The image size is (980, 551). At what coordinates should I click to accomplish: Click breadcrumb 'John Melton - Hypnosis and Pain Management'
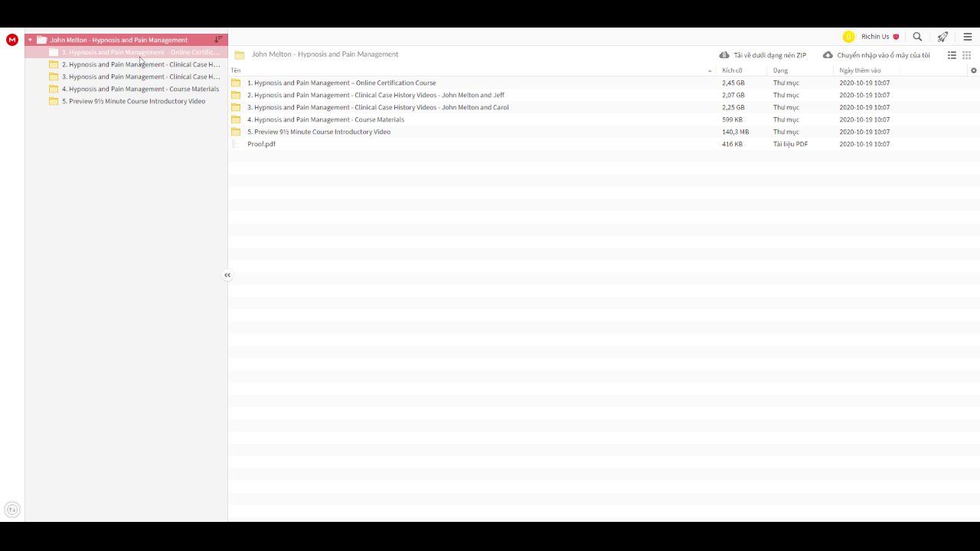coord(325,54)
